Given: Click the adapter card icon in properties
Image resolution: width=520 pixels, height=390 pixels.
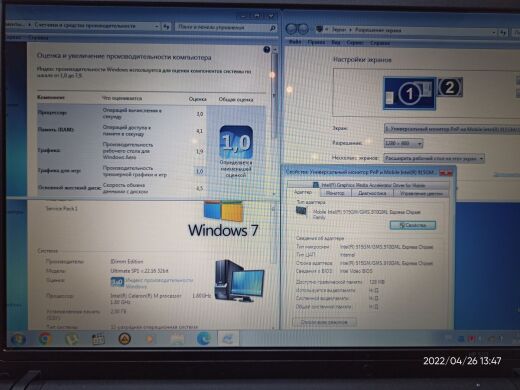Looking at the screenshot, I should (x=302, y=212).
